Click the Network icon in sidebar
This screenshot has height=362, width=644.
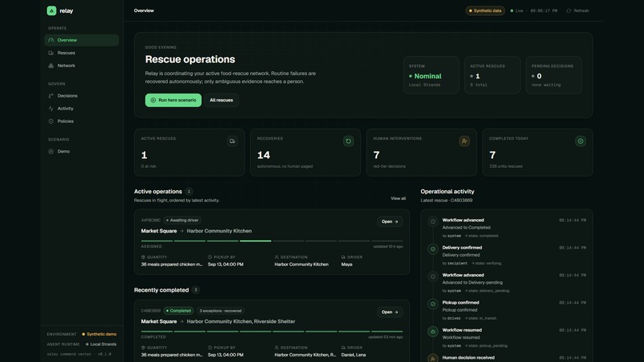tap(51, 66)
